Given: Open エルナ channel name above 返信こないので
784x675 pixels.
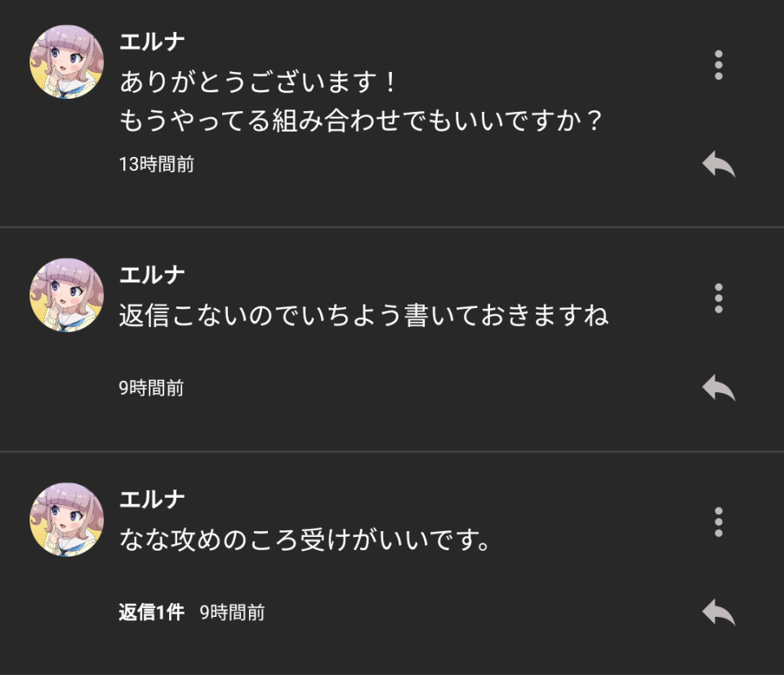Looking at the screenshot, I should click(153, 275).
